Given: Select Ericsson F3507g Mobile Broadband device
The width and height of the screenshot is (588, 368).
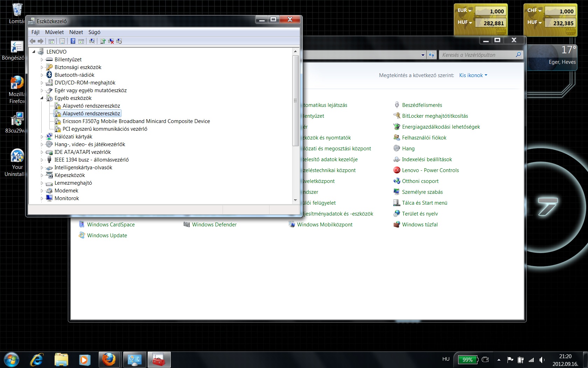Looking at the screenshot, I should pos(136,121).
